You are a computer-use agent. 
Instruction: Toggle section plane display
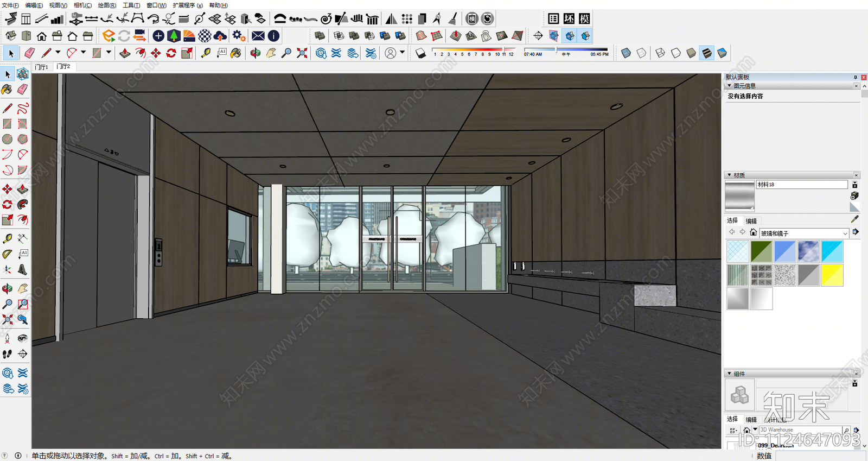(553, 36)
